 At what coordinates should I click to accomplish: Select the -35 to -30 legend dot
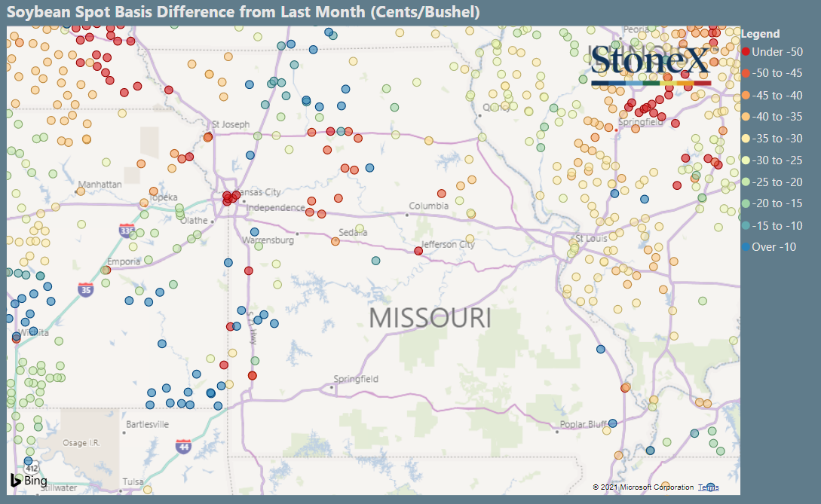(746, 139)
